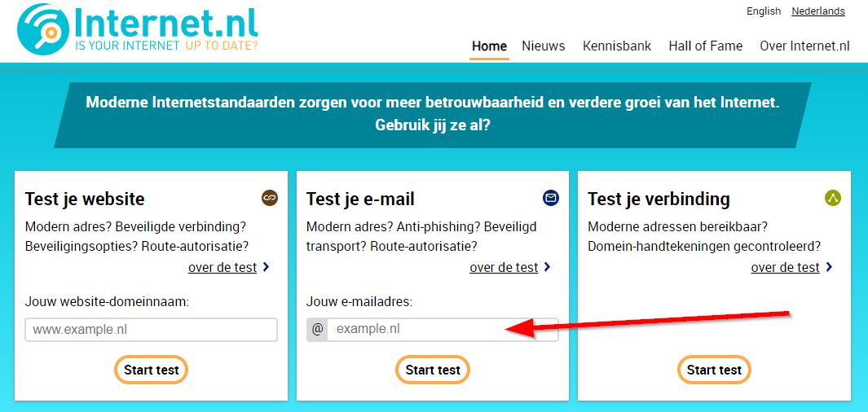The height and width of the screenshot is (412, 868).
Task: Click the @ symbol in e-mail field
Action: 318,329
